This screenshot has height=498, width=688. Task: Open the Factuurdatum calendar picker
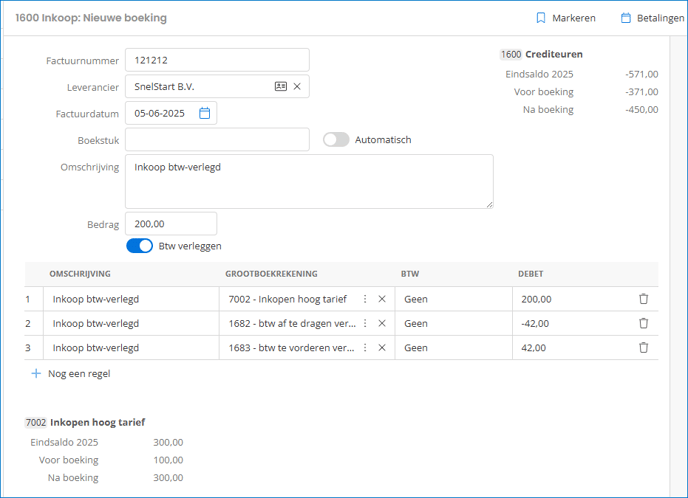204,114
